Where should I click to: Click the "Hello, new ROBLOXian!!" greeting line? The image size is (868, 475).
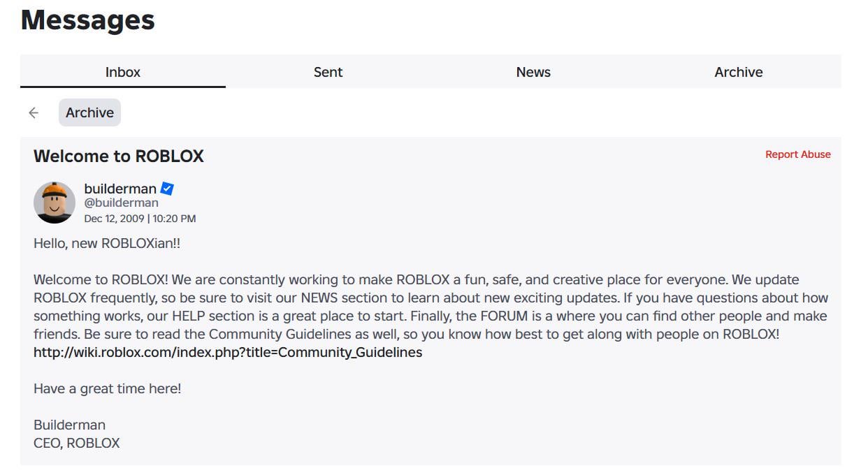[107, 244]
